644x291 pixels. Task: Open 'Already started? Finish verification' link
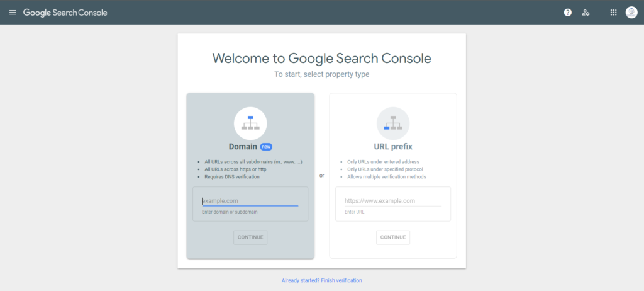click(x=321, y=280)
